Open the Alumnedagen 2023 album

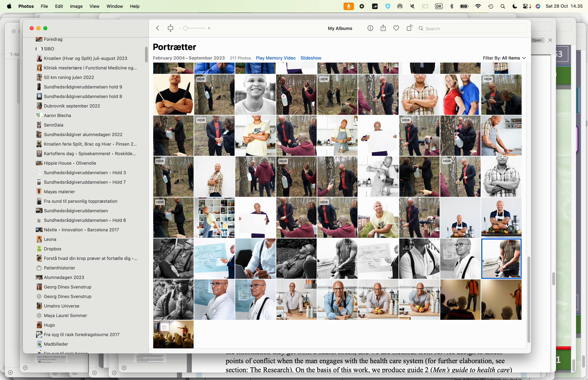[x=64, y=278]
